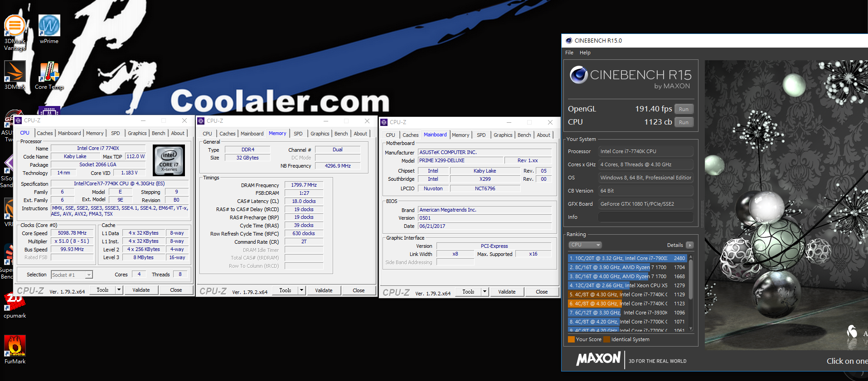Screen dimensions: 868x381
Task: Open the wPrime desktop icon
Action: 49,29
